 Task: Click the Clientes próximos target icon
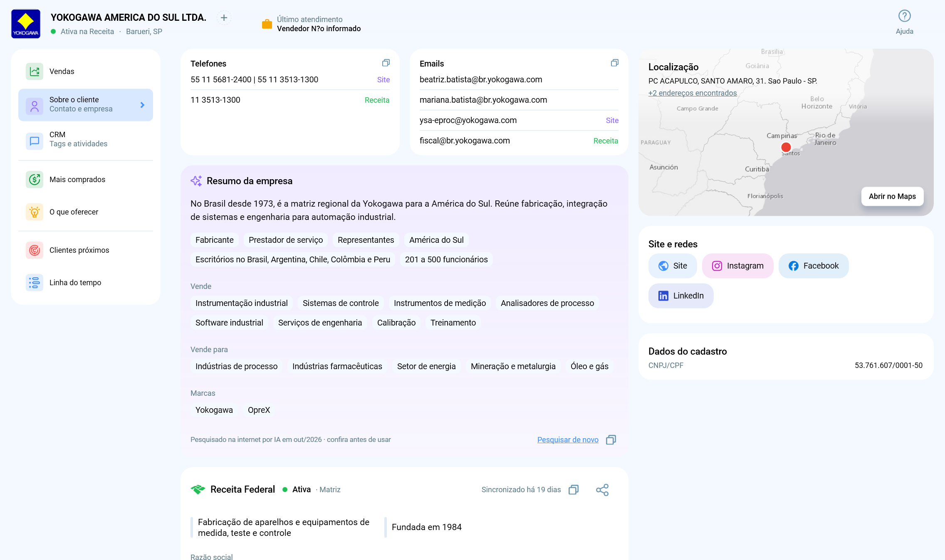pos(35,250)
